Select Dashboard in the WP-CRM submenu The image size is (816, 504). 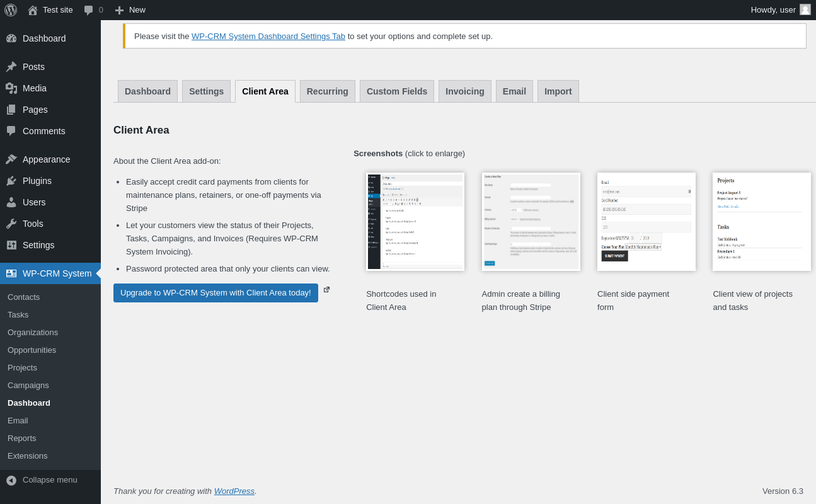(29, 403)
